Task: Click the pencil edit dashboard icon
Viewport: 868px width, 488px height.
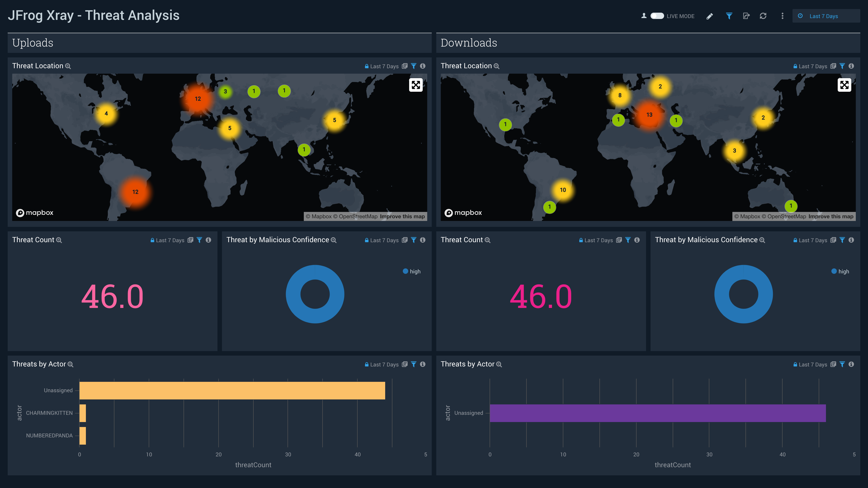Action: pyautogui.click(x=710, y=16)
